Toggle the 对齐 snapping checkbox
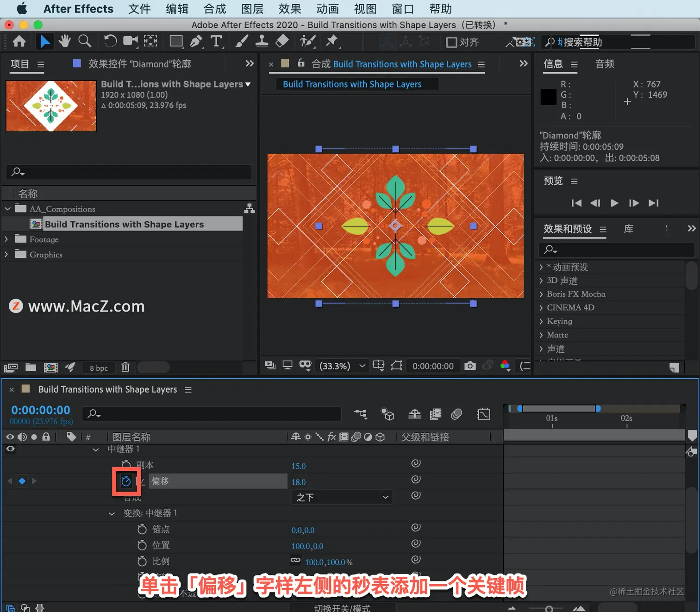 (x=451, y=43)
